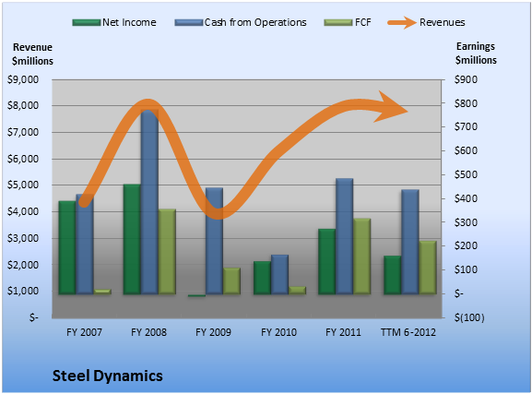Select the 'FCF' legend label
This screenshot has height=394, width=532.
[x=363, y=22]
